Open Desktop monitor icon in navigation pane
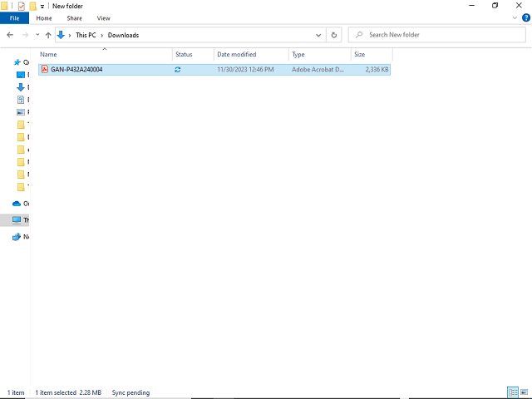This screenshot has height=399, width=532. tap(21, 75)
